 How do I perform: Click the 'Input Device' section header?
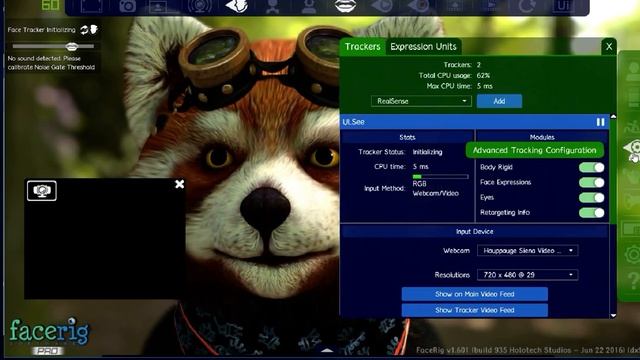click(474, 231)
